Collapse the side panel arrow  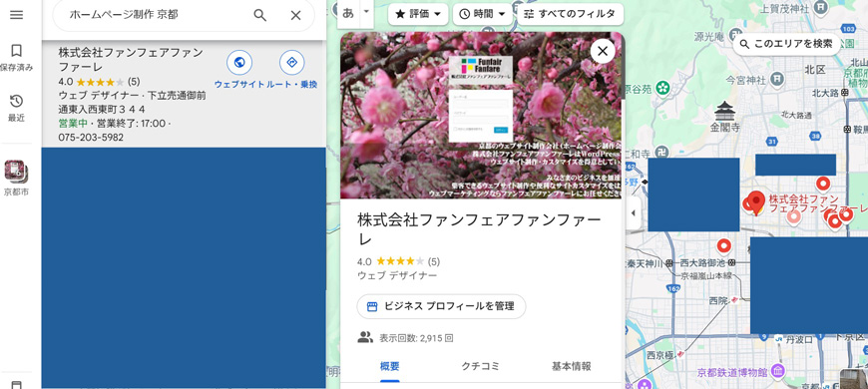pyautogui.click(x=633, y=213)
